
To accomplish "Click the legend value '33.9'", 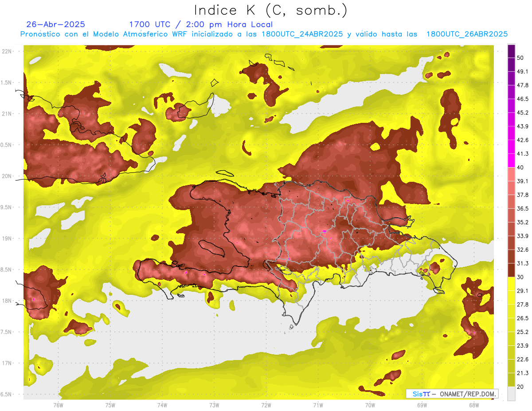I will click(522, 236).
